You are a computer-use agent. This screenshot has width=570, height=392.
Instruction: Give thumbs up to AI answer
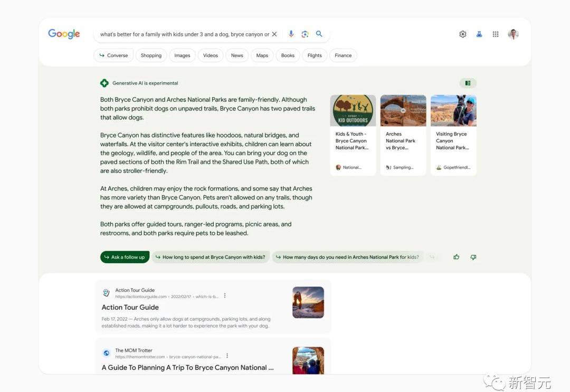(x=457, y=257)
